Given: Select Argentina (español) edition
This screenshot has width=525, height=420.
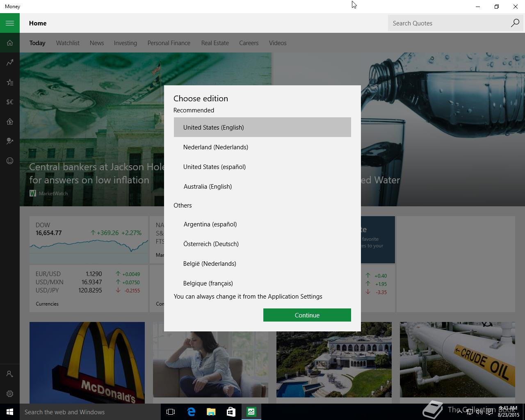Looking at the screenshot, I should (x=262, y=224).
